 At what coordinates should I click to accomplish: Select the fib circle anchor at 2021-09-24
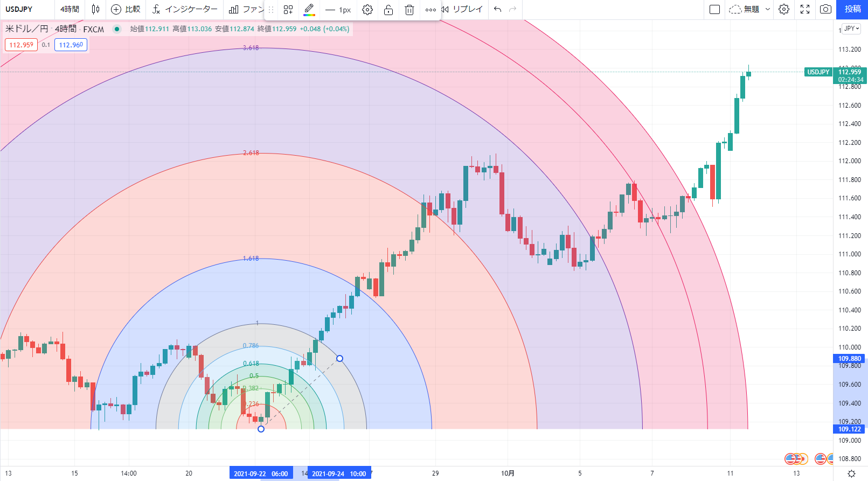[339, 358]
